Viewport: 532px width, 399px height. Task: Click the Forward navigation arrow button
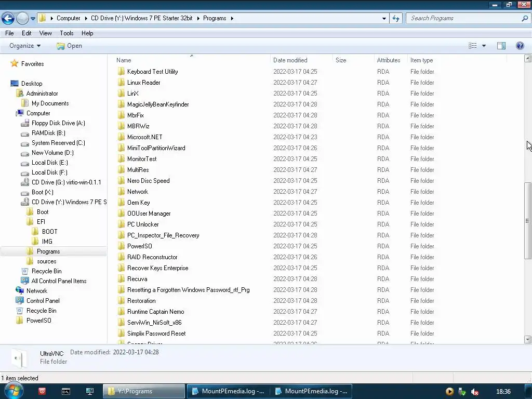22,18
